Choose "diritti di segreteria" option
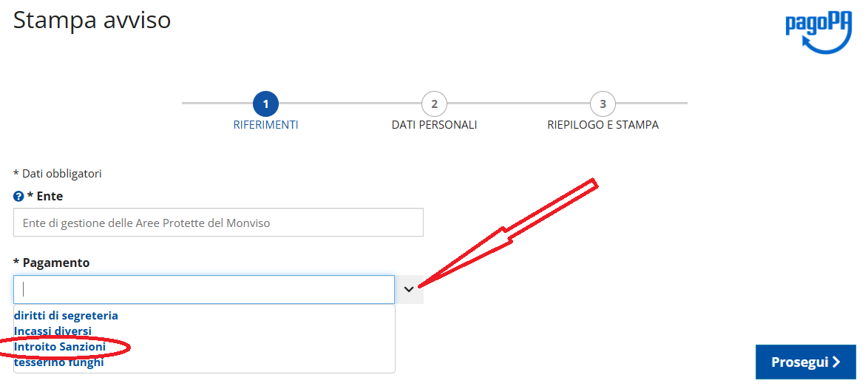Viewport: 868px width, 389px height. pyautogui.click(x=66, y=316)
